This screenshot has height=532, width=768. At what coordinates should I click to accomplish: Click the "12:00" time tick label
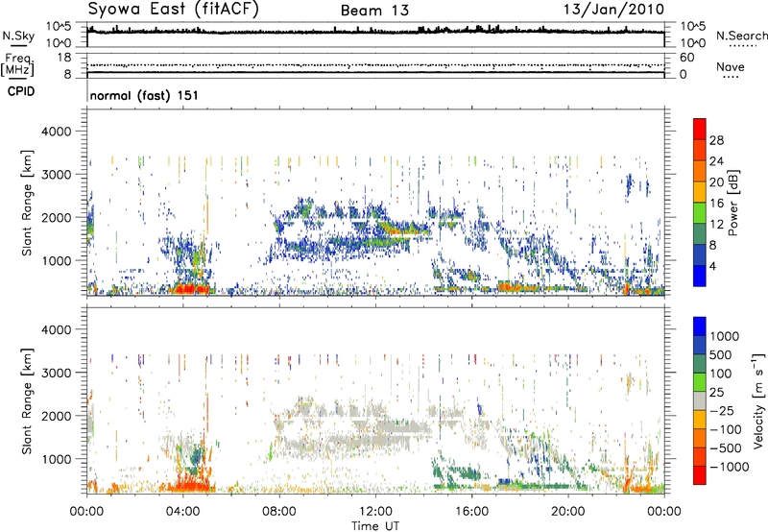(375, 512)
